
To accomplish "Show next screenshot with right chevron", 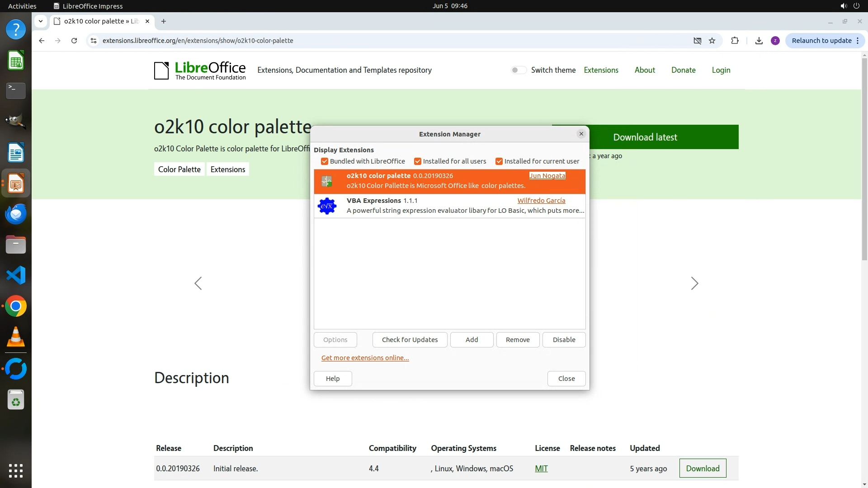I will (694, 283).
